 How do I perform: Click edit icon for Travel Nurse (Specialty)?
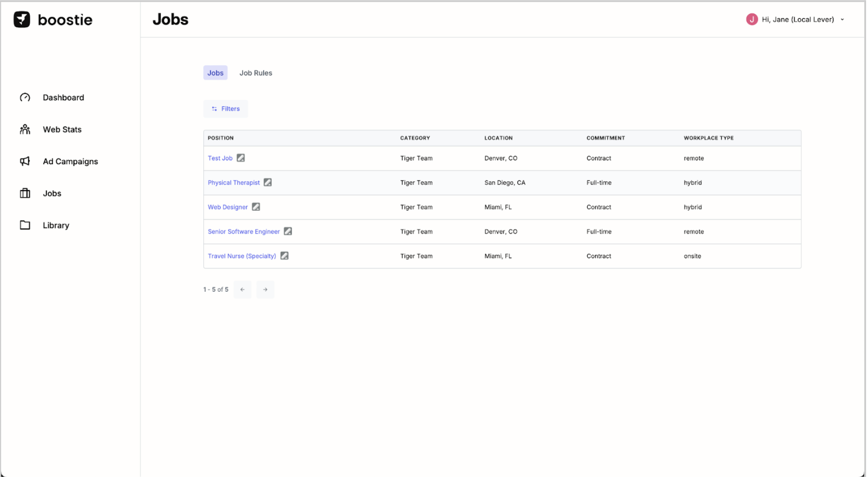284,256
